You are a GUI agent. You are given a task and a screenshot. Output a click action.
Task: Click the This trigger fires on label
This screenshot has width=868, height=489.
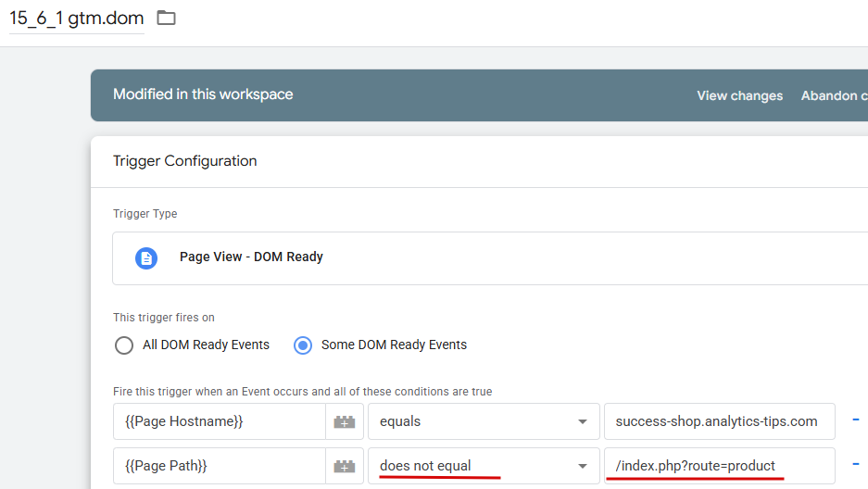[x=164, y=318]
